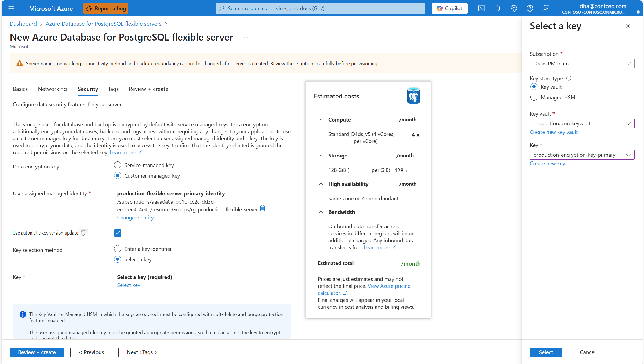Click the Create new key vault link
The height and width of the screenshot is (364, 644).
click(554, 132)
